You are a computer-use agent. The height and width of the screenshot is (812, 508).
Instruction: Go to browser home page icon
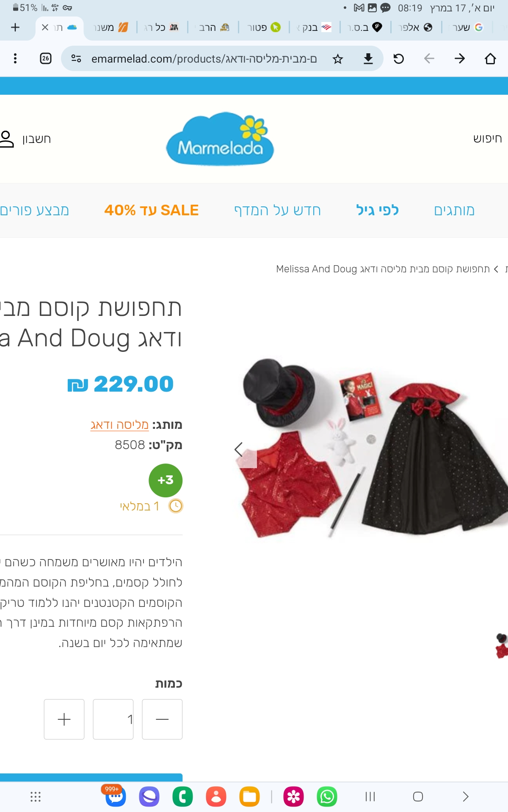pos(490,59)
